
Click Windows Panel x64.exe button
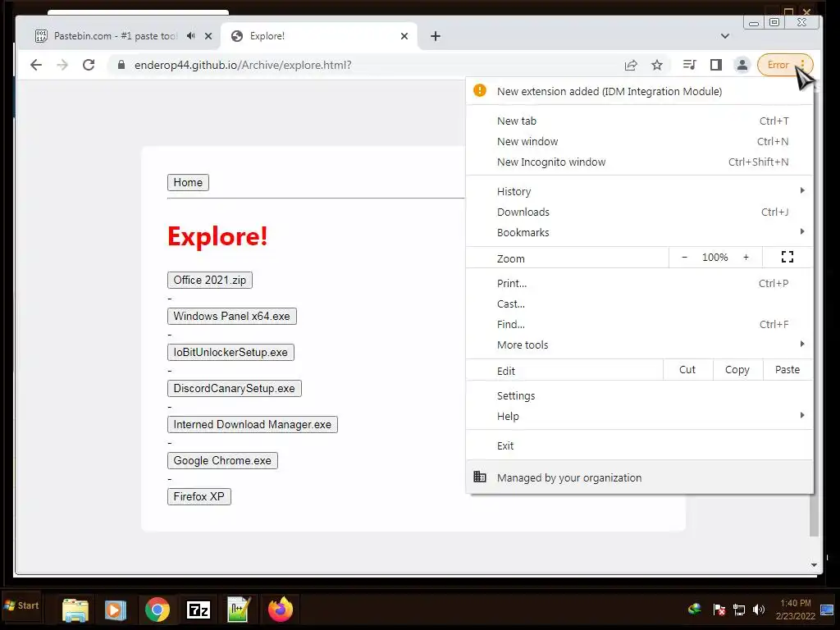pos(232,316)
